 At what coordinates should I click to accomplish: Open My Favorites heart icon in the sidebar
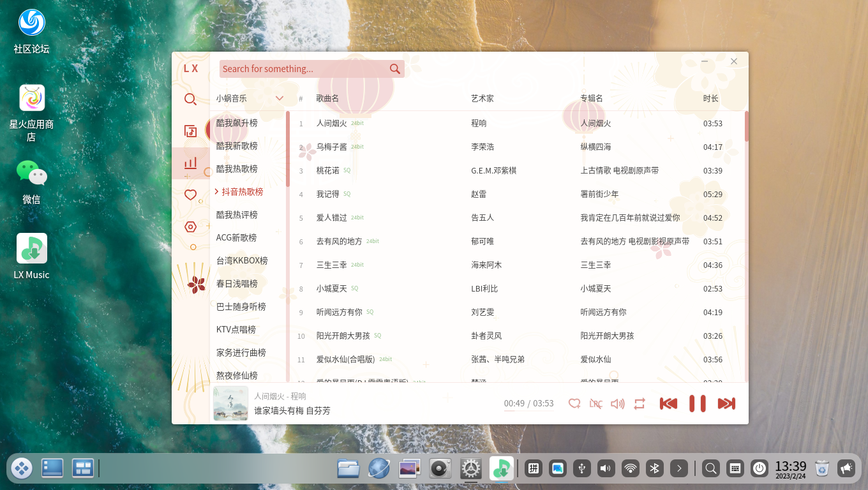pyautogui.click(x=190, y=195)
